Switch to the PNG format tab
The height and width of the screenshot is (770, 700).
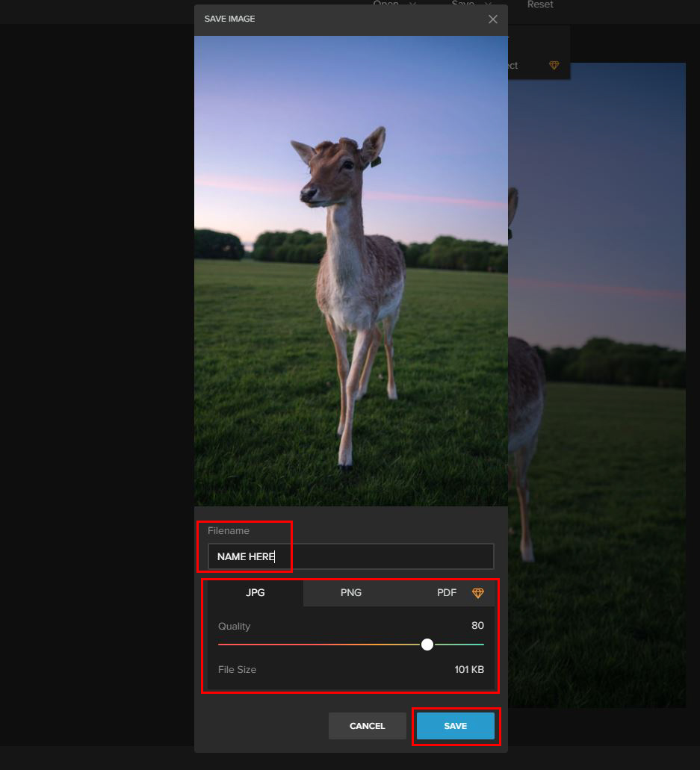tap(350, 593)
